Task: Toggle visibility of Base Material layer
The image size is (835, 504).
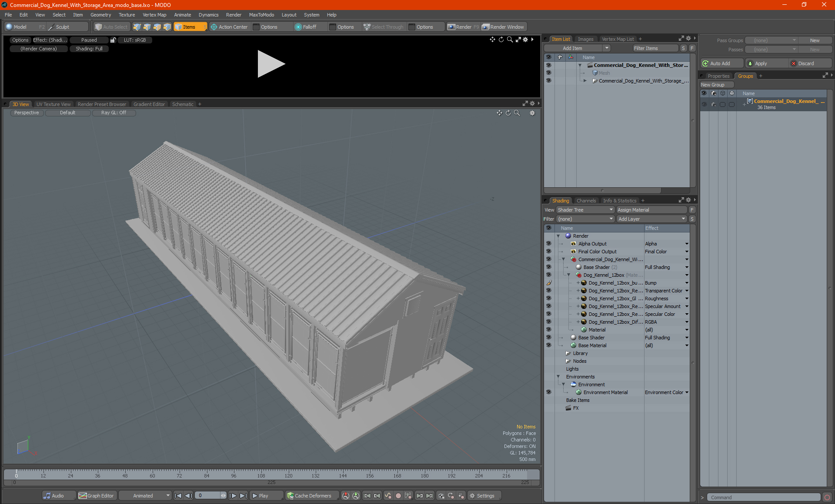Action: click(x=548, y=345)
